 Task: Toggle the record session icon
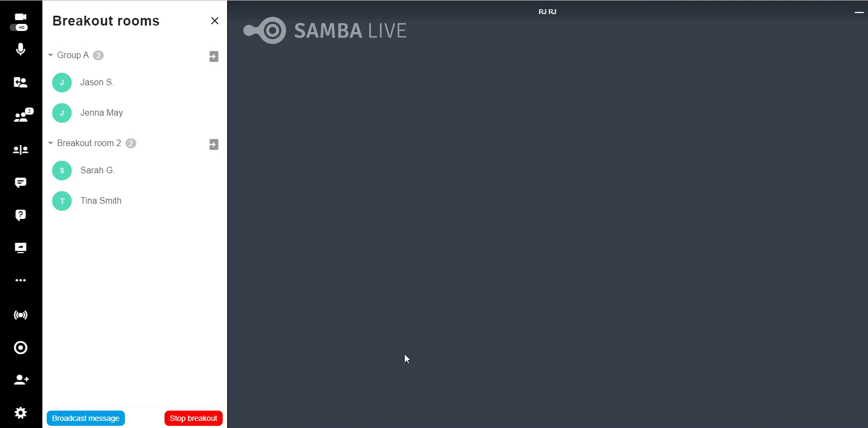[x=21, y=348]
